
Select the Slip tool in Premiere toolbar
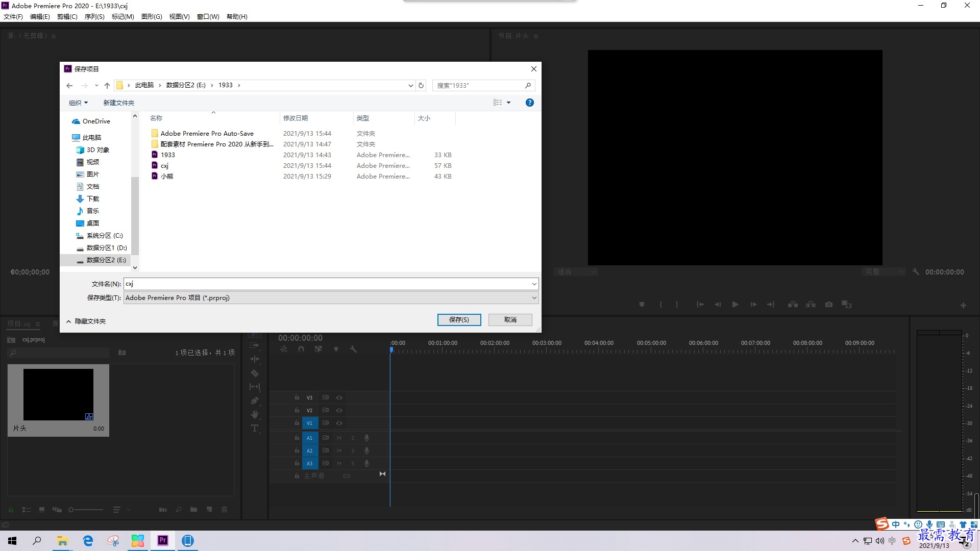point(255,387)
